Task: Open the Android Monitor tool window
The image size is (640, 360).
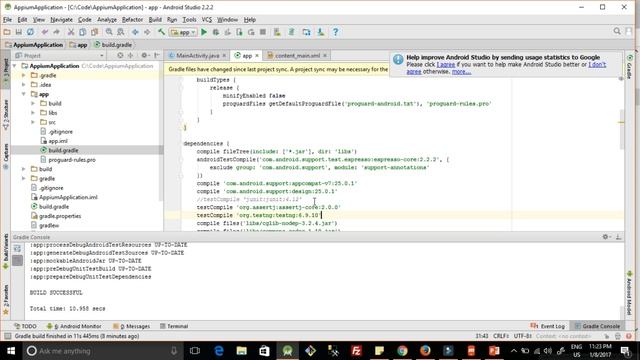Action: [x=74, y=326]
